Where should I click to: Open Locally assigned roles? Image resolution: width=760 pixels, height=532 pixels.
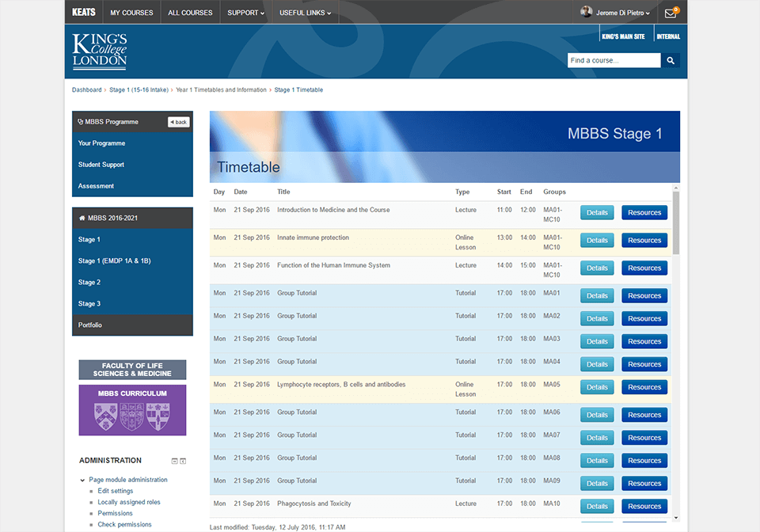click(x=129, y=502)
